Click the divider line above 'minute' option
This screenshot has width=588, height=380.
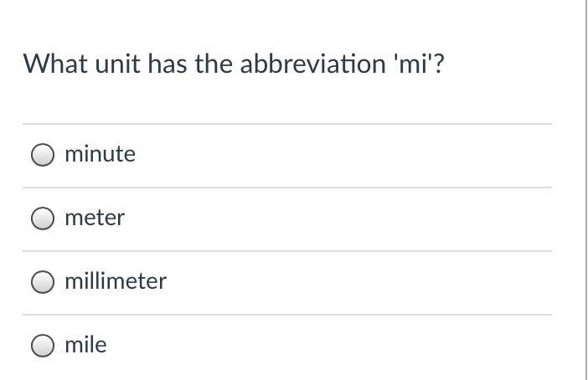coord(287,124)
